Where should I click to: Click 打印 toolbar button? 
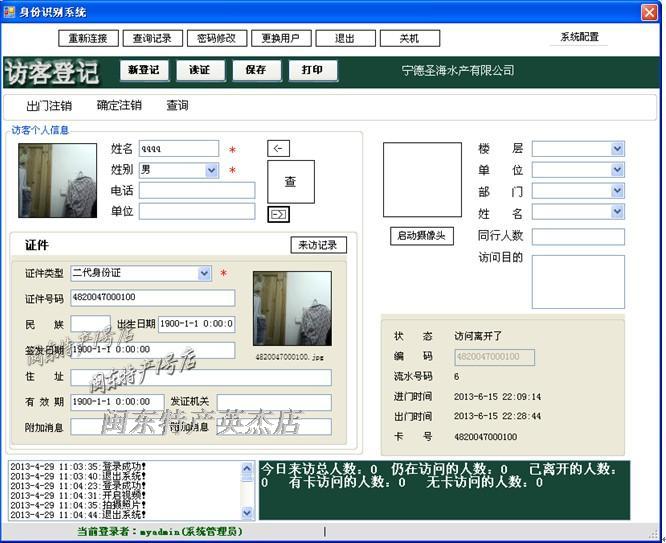point(313,70)
